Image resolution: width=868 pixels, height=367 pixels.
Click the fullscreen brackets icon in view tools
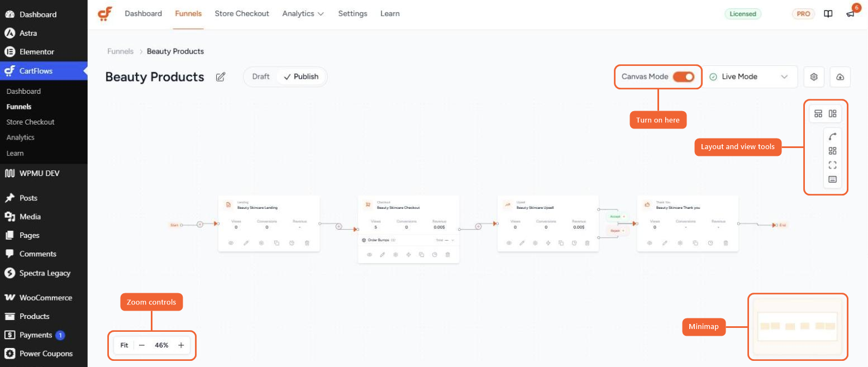point(833,165)
